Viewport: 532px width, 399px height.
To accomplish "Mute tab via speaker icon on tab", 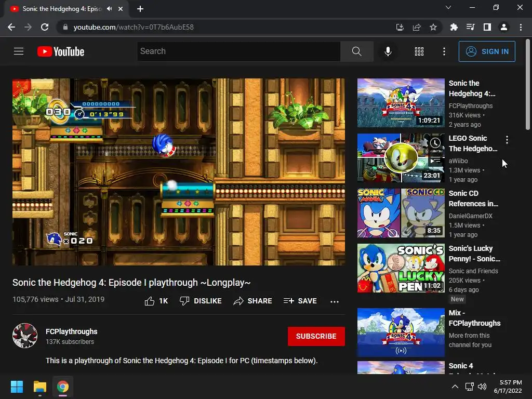I will [x=109, y=9].
